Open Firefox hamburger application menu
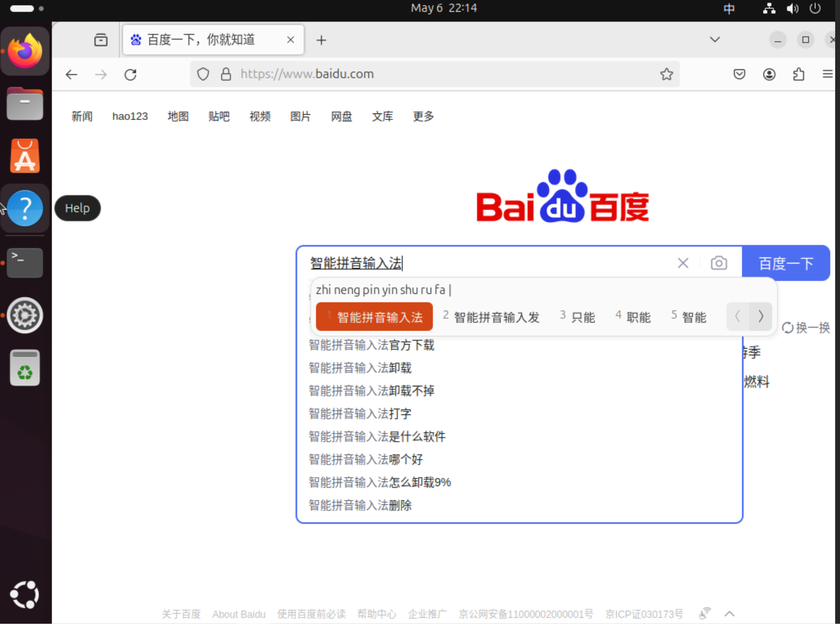Image resolution: width=840 pixels, height=624 pixels. click(828, 74)
